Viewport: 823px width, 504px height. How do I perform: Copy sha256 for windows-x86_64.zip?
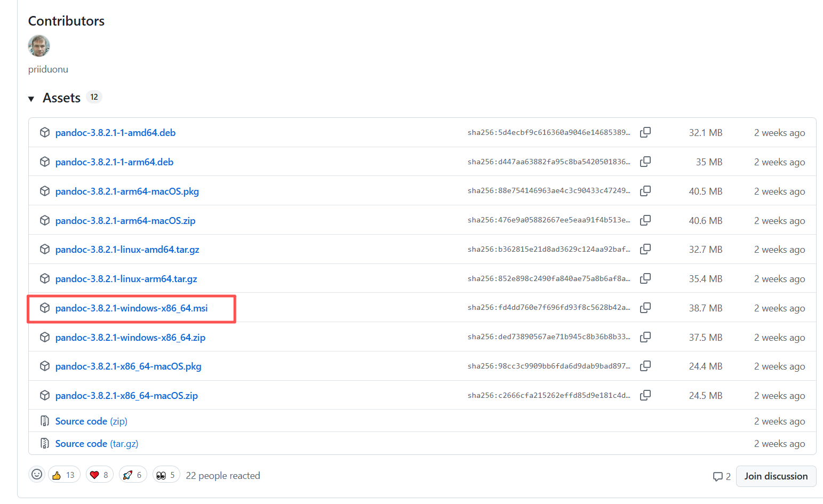pyautogui.click(x=645, y=337)
